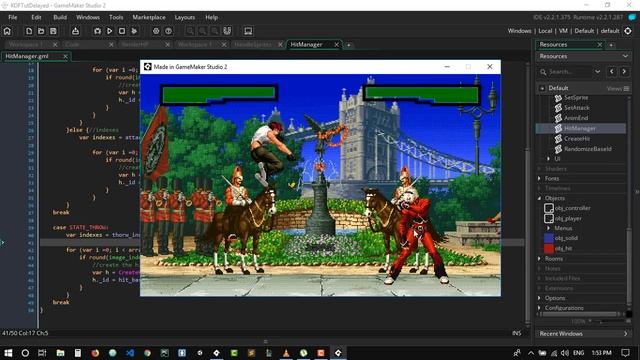Open the Help menu

coord(211,17)
